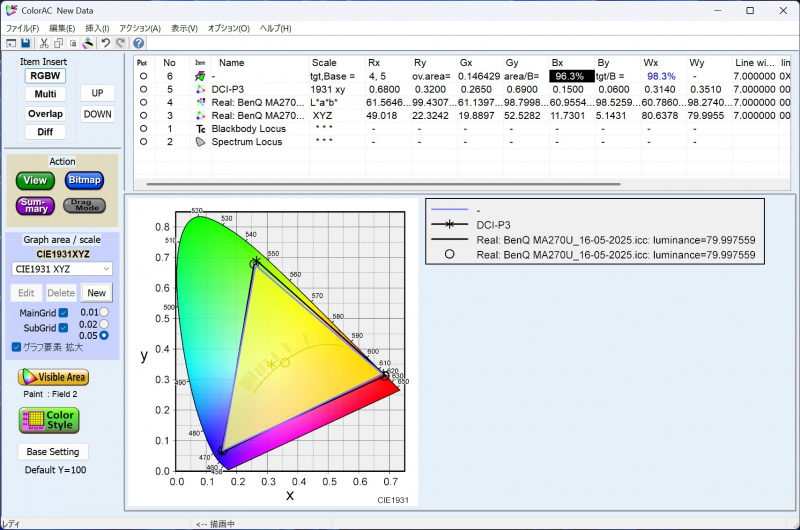800x530 pixels.
Task: Open the ファイル(F) menu
Action: tap(21, 28)
